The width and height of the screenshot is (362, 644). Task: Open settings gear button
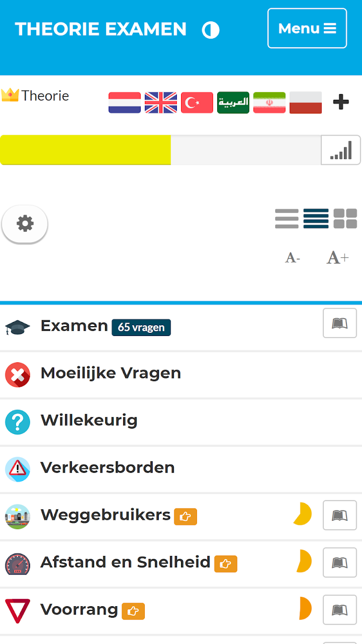25,224
